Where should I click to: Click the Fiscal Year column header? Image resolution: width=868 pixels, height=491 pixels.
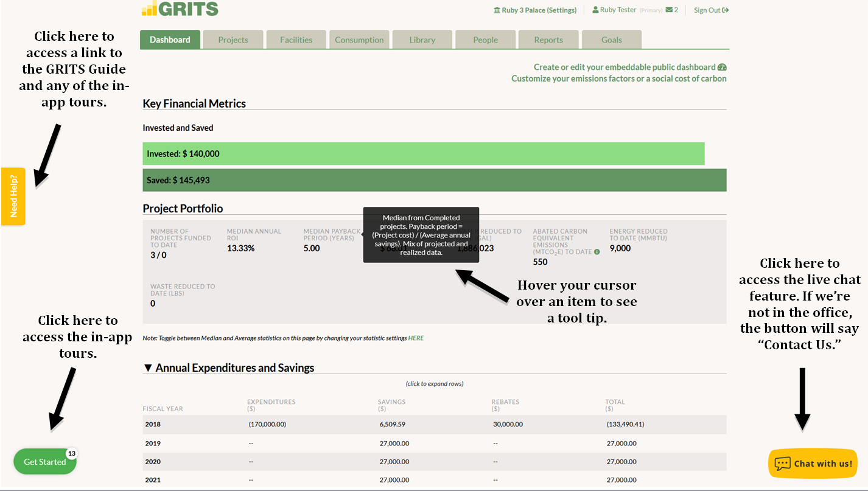pos(163,409)
